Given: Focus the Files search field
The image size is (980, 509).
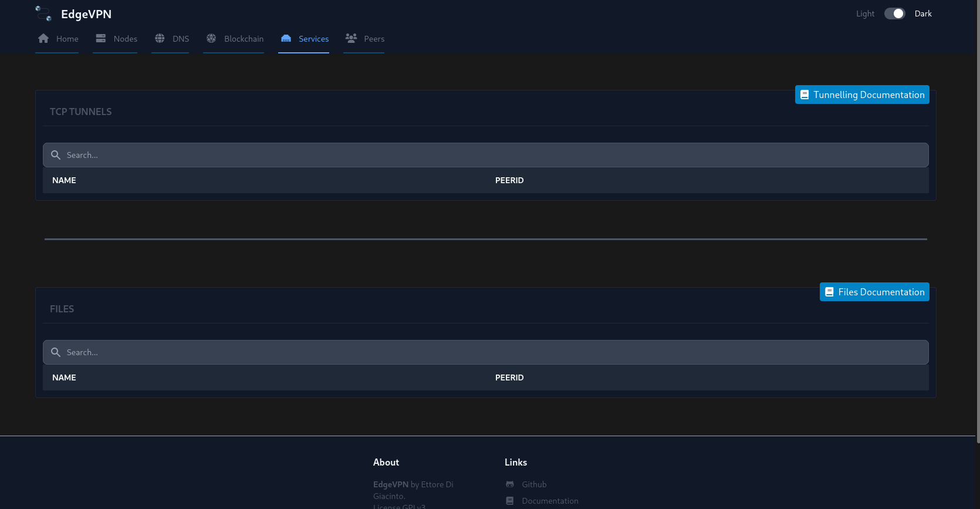Looking at the screenshot, I should [x=486, y=352].
